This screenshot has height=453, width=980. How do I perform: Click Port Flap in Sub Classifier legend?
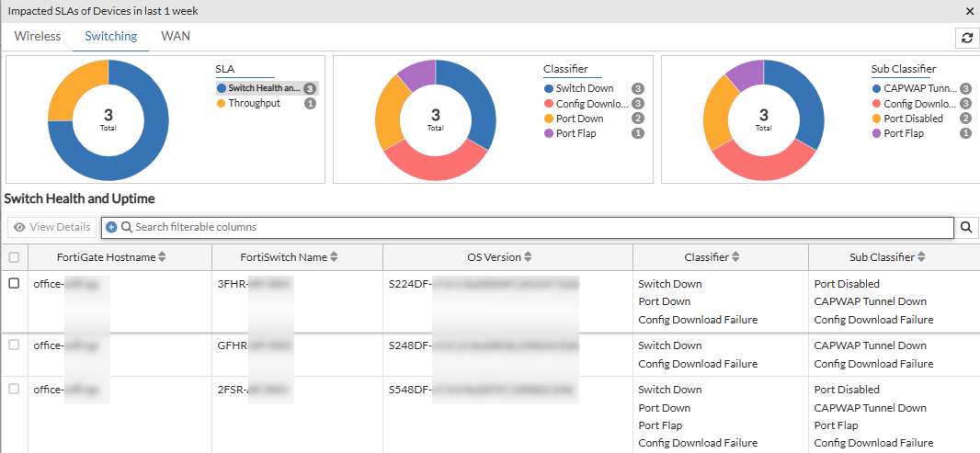(904, 133)
